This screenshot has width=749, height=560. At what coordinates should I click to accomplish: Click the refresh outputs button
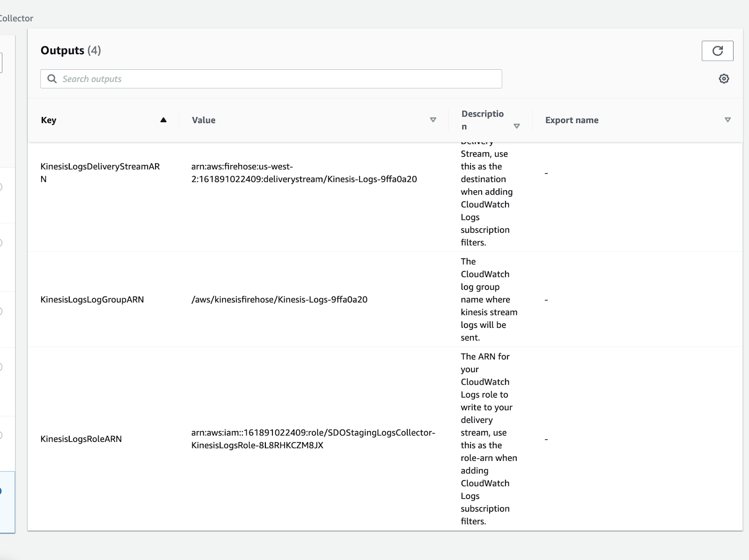(x=717, y=51)
